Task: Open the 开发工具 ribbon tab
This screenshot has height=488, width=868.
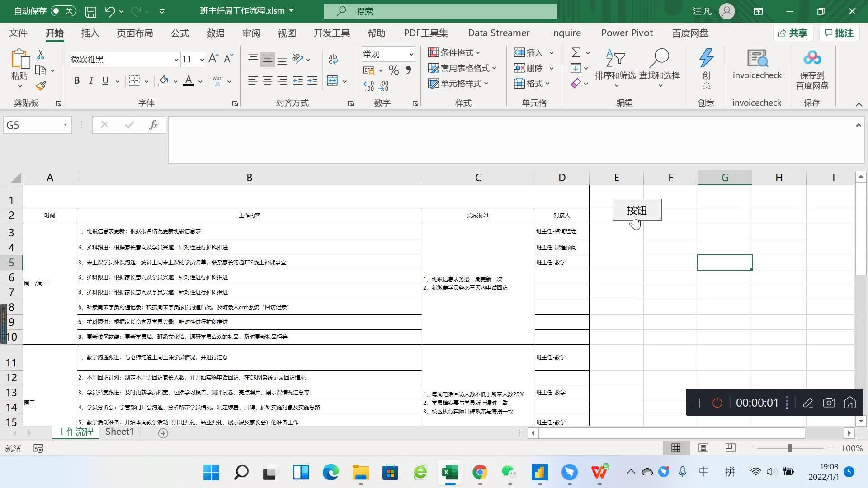Action: [x=331, y=33]
